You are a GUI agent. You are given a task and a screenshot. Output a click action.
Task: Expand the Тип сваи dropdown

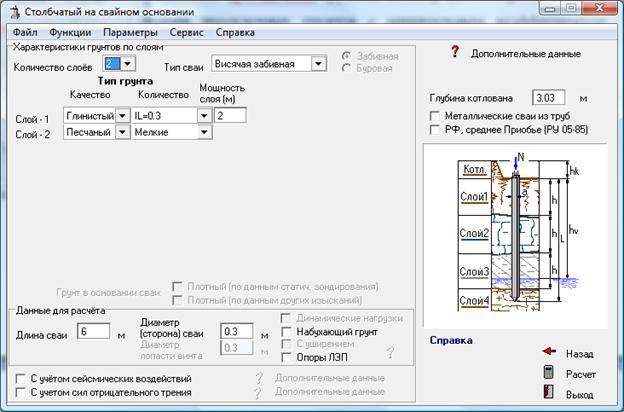[x=318, y=64]
